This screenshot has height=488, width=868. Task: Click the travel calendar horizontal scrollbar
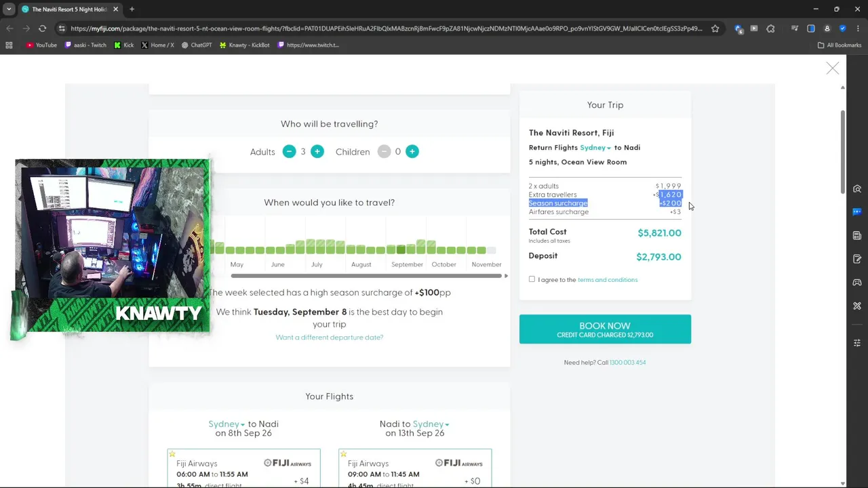click(x=366, y=276)
